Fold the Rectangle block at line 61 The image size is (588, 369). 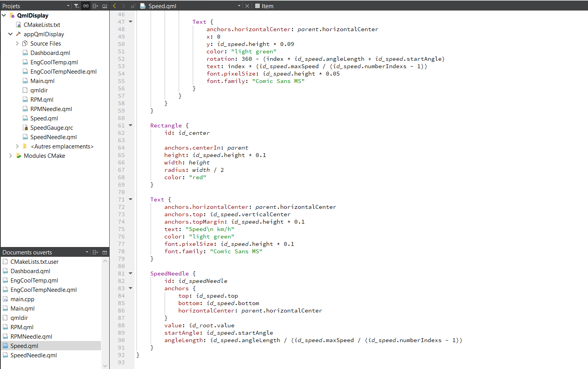[x=131, y=125]
